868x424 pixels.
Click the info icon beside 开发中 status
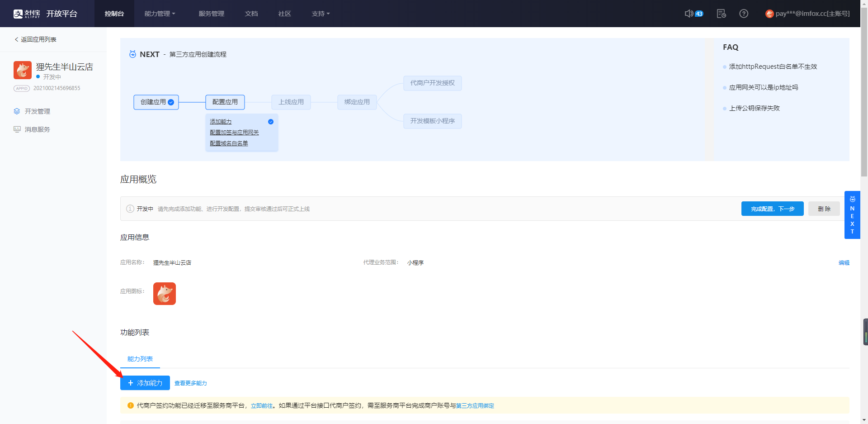coord(130,209)
